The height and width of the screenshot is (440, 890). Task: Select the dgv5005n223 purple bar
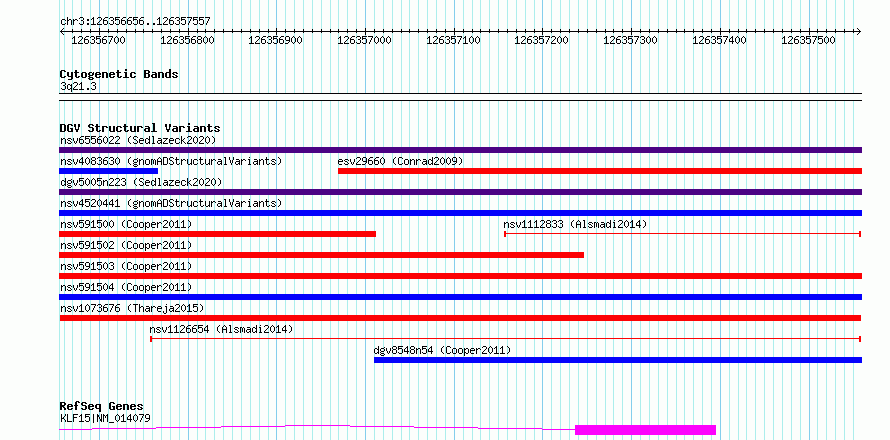pyautogui.click(x=460, y=192)
